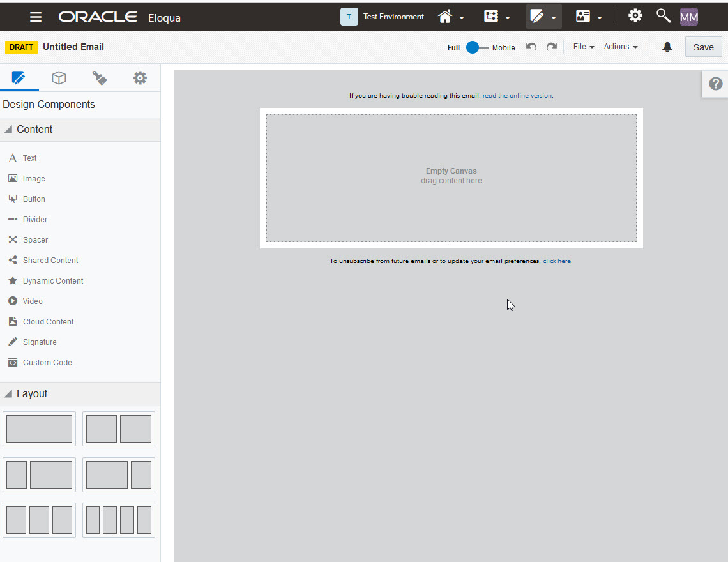
Task: Open the assets pencil icon menu
Action: pos(536,16)
